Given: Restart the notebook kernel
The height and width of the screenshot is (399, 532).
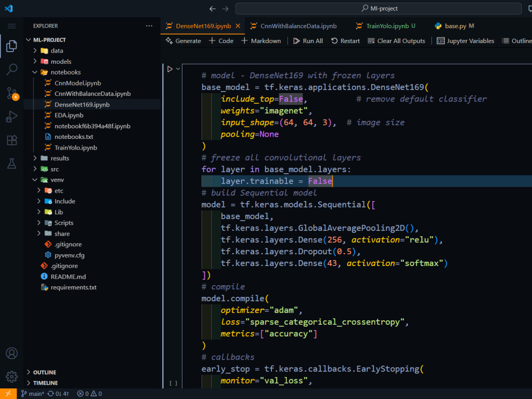Looking at the screenshot, I should coord(345,41).
